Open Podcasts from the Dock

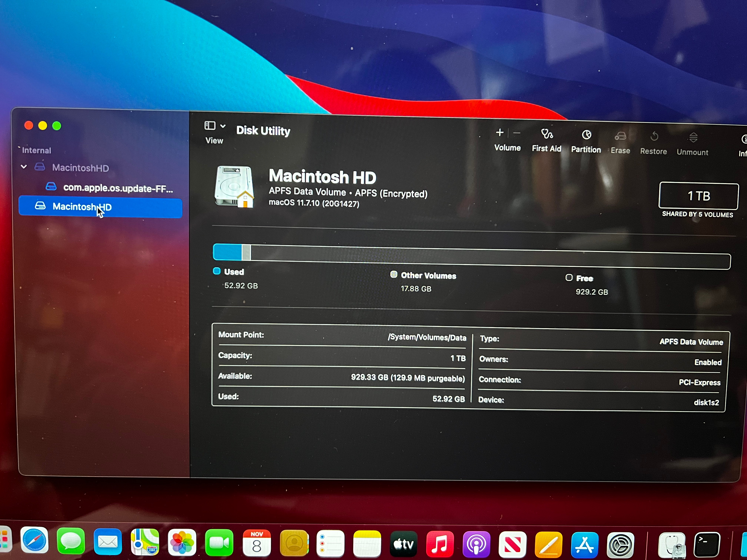click(476, 545)
